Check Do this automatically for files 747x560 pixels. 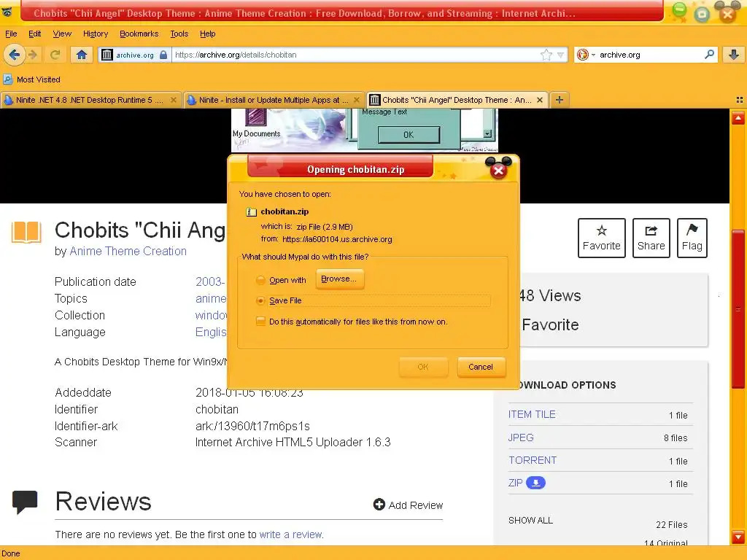tap(260, 322)
